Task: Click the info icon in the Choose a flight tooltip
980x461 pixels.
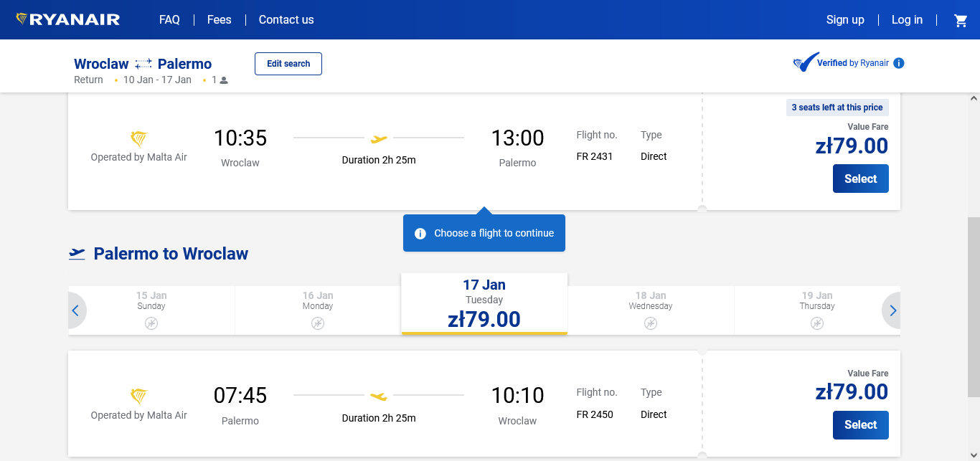Action: (420, 234)
